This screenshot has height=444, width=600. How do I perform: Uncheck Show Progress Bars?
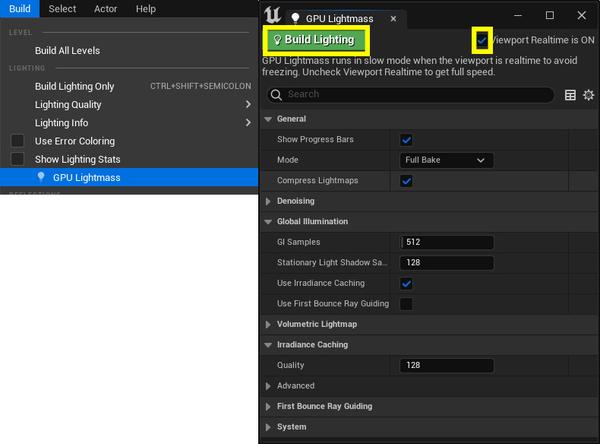click(407, 140)
